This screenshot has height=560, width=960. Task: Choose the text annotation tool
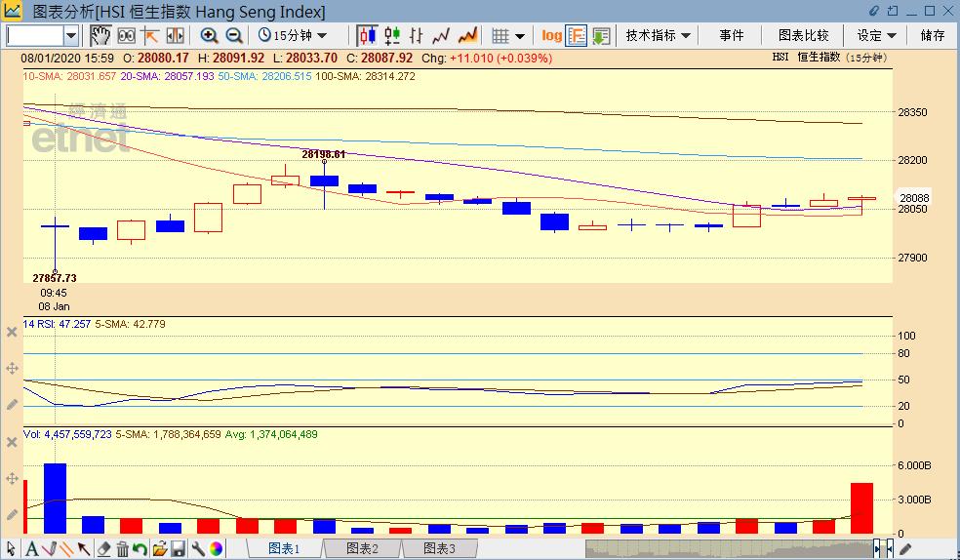(31, 549)
